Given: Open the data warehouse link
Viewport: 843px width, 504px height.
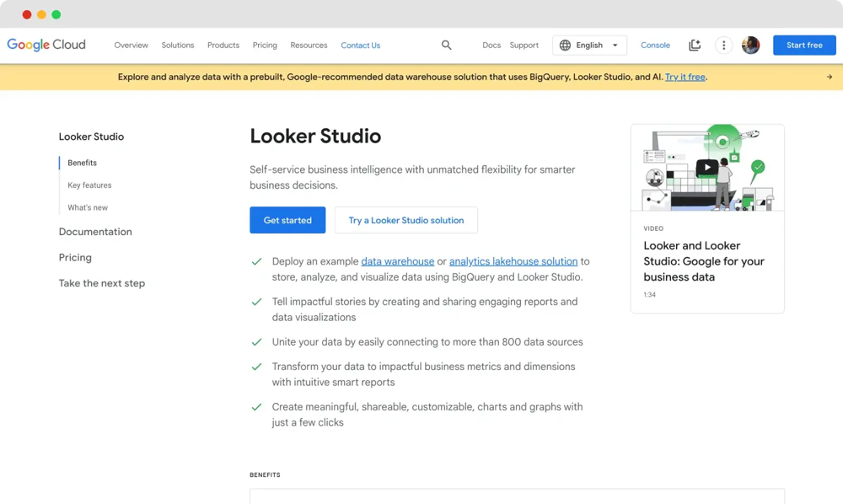Looking at the screenshot, I should (x=397, y=261).
